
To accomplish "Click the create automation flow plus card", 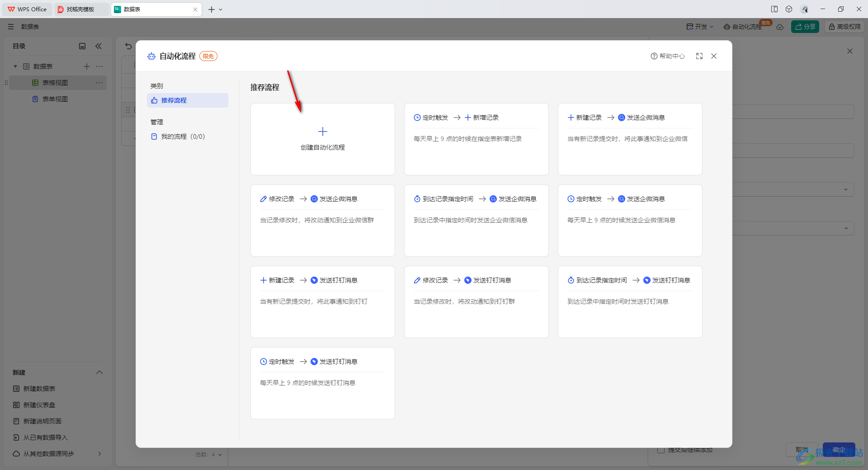I will click(322, 139).
